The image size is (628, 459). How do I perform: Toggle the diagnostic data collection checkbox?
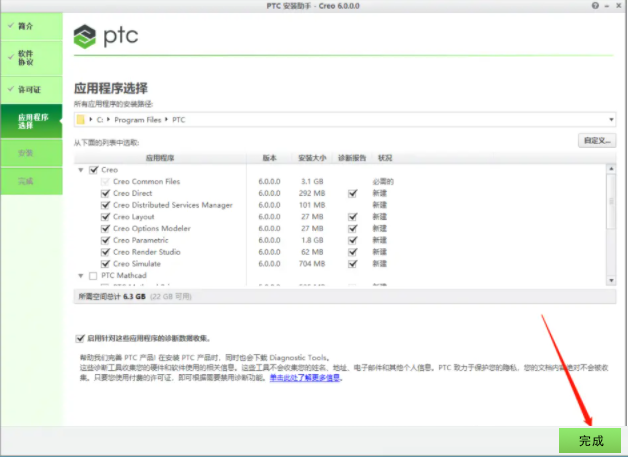80,338
